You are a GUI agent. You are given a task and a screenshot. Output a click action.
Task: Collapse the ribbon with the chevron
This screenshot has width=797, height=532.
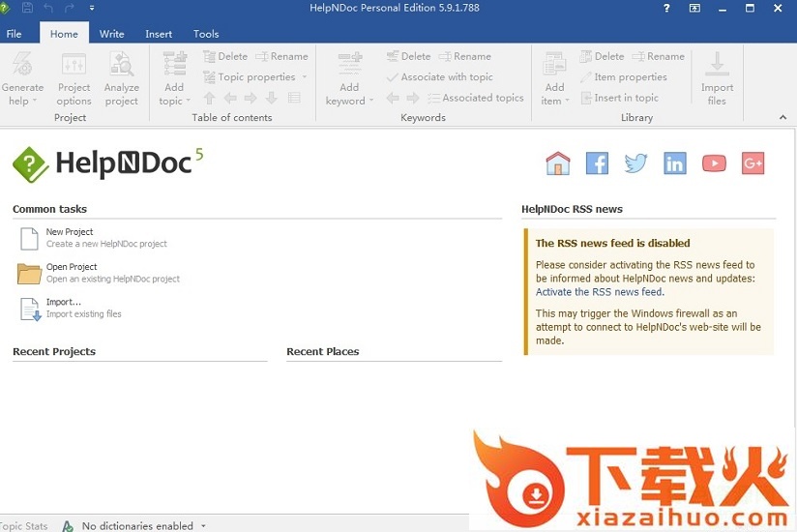[x=782, y=117]
